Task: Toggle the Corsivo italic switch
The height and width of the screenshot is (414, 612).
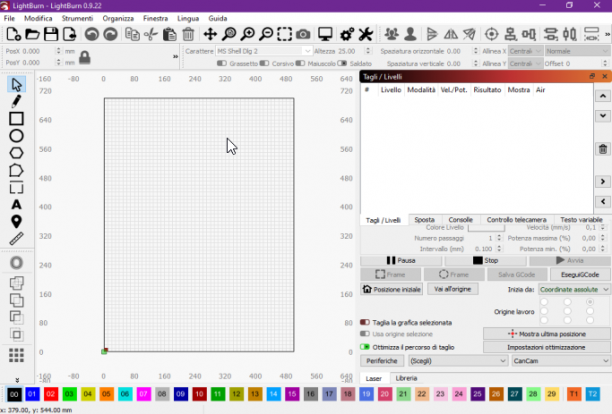Action: click(264, 63)
